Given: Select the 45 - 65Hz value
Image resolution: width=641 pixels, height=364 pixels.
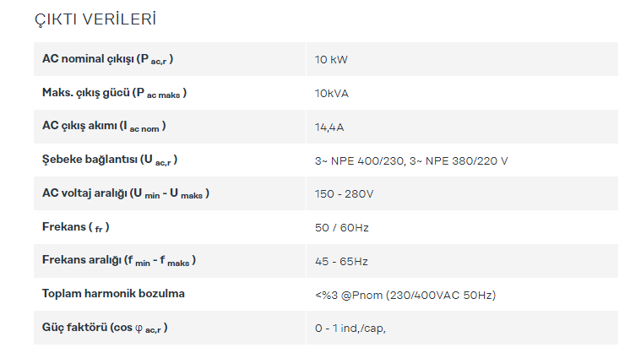Looking at the screenshot, I should click(x=341, y=262).
